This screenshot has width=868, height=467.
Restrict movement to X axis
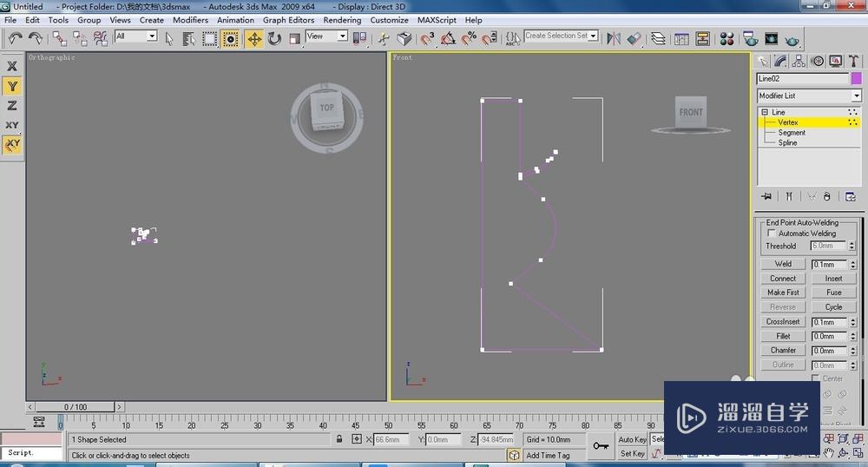pos(12,66)
